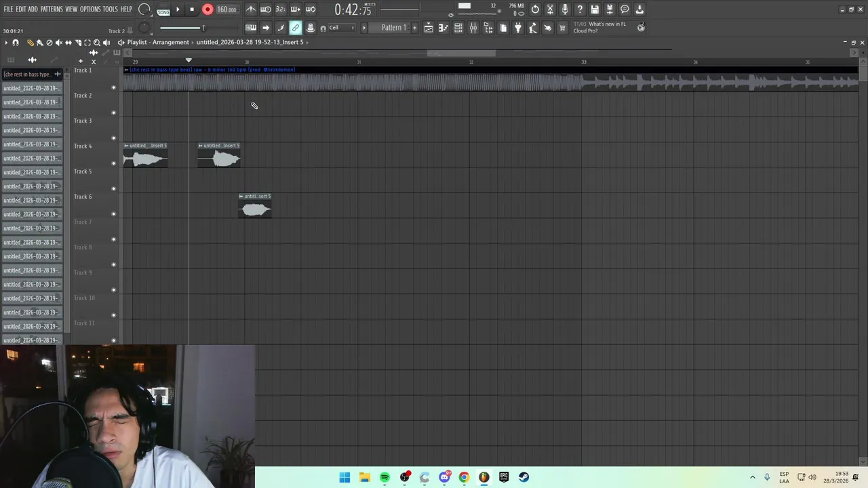Open the ADD menu
This screenshot has width=868, height=488.
click(x=33, y=9)
